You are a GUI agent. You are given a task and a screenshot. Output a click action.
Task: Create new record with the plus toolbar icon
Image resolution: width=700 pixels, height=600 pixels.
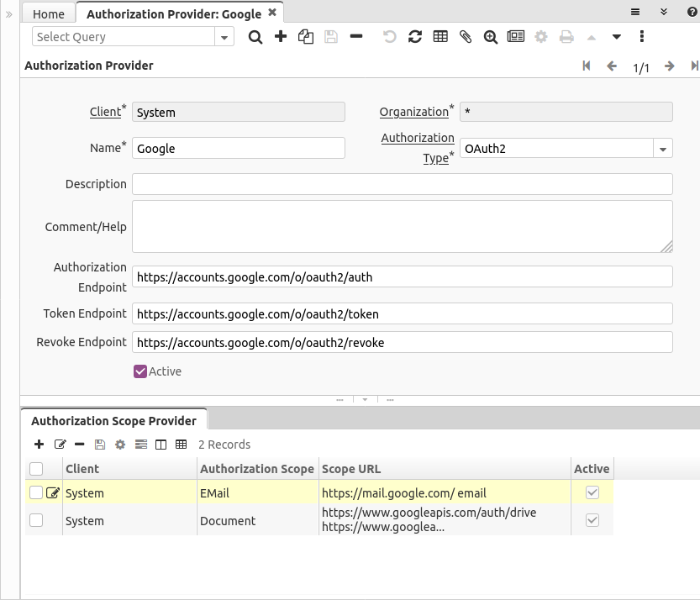(x=281, y=37)
